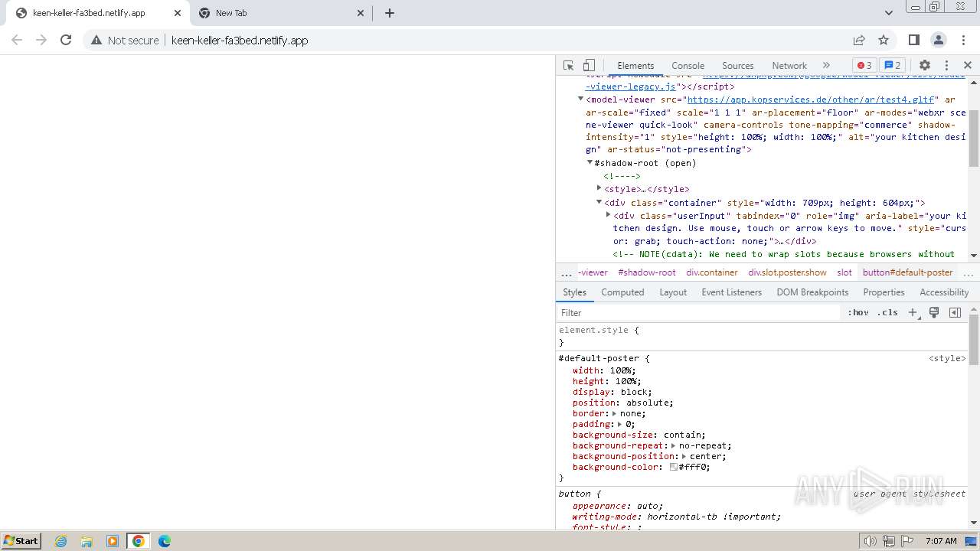Screen dimensions: 980x551
Task: Open the 2 issues counter badge
Action: pos(892,65)
